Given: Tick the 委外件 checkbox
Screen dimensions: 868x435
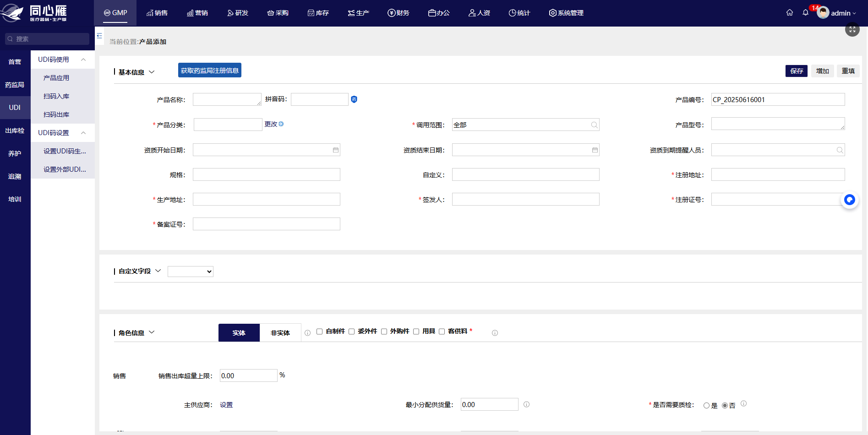Looking at the screenshot, I should pos(352,332).
